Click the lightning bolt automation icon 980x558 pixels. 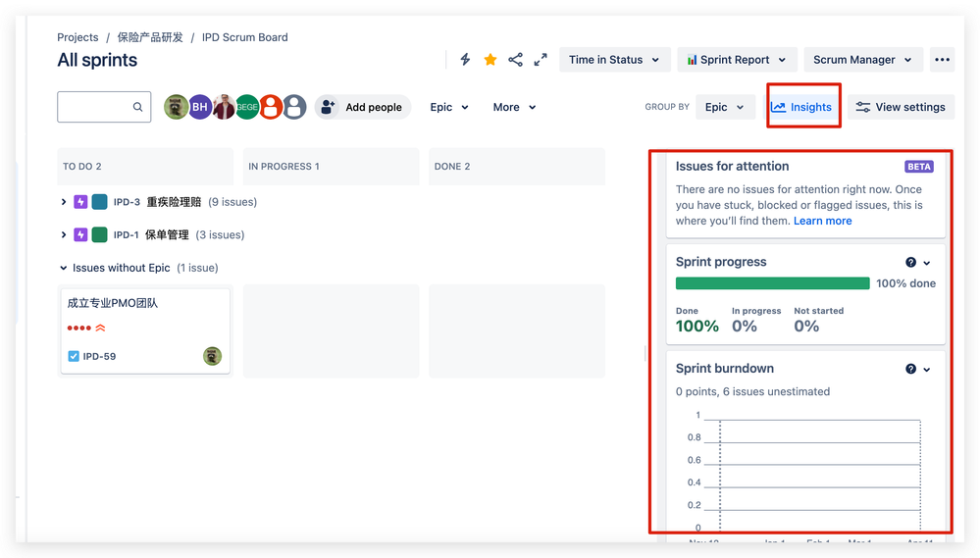pyautogui.click(x=465, y=60)
